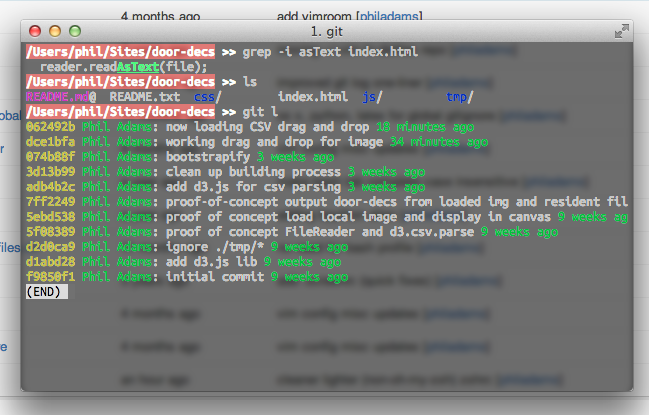Click the 'ls' command text
This screenshot has height=415, width=649.
click(x=250, y=82)
